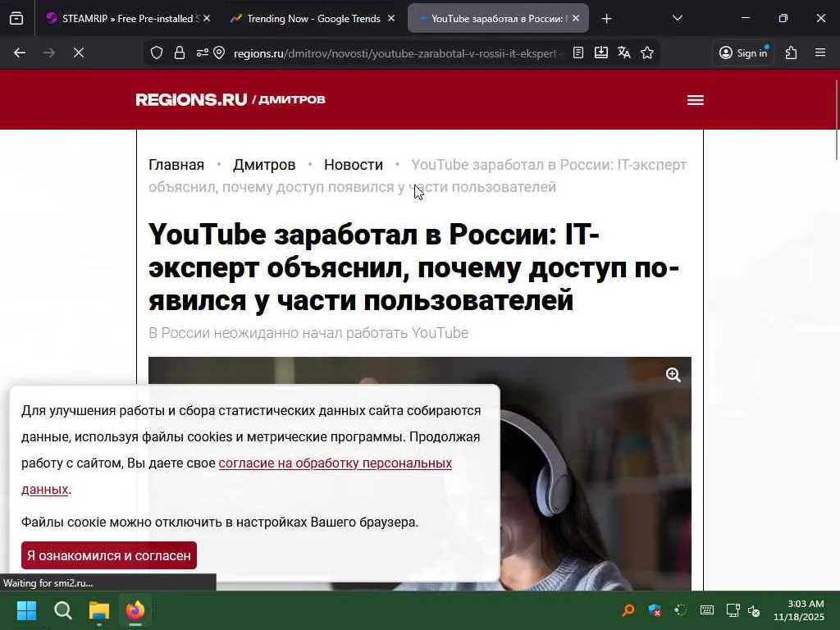Expand list all tabs chevron
This screenshot has width=840, height=630.
click(x=677, y=18)
